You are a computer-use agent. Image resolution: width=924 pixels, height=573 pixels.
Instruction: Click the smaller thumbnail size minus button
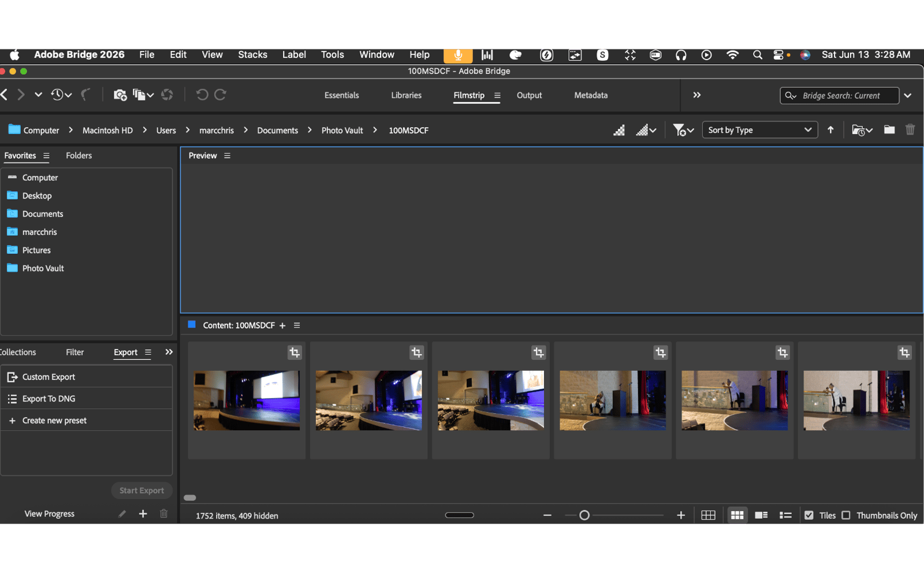[547, 515]
